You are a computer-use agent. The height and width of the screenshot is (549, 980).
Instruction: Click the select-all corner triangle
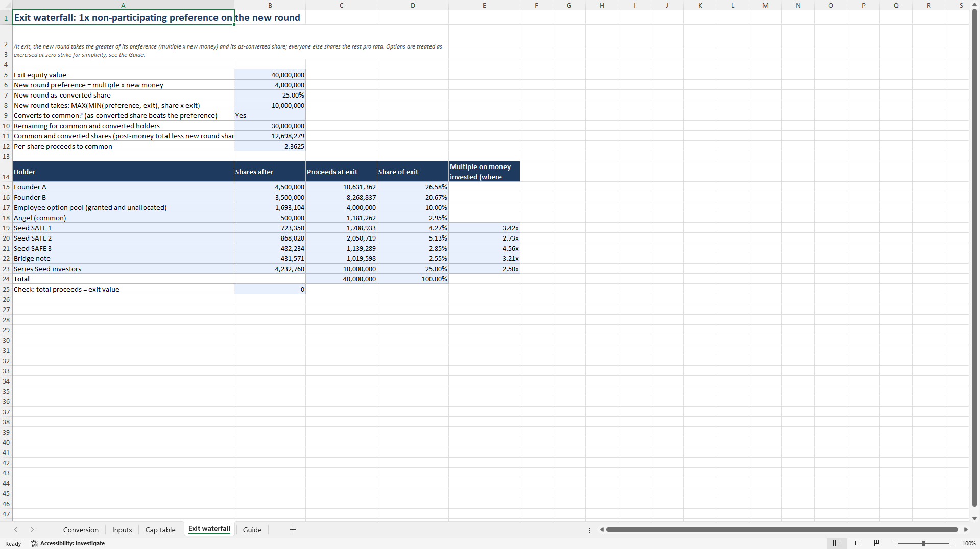click(6, 5)
